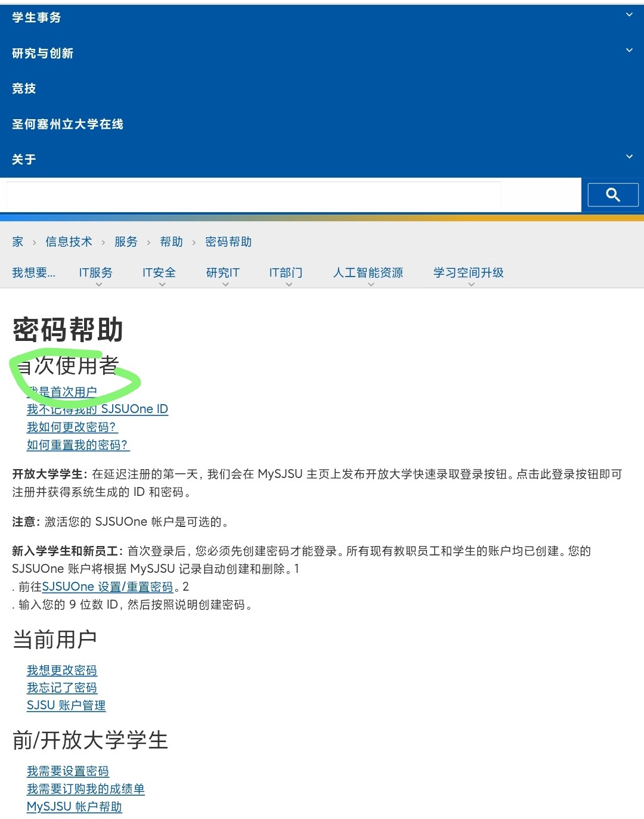Open the 信息技术 breadcrumb link
Screen dimensions: 644x819
point(69,242)
